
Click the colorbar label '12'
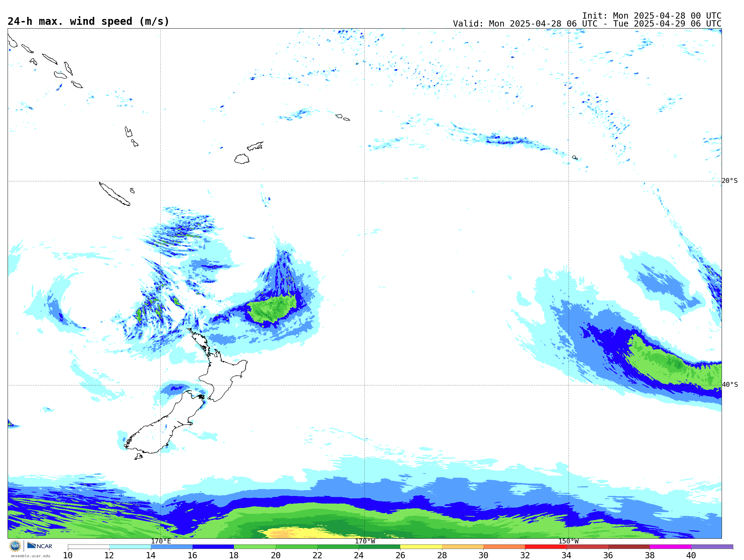click(109, 555)
